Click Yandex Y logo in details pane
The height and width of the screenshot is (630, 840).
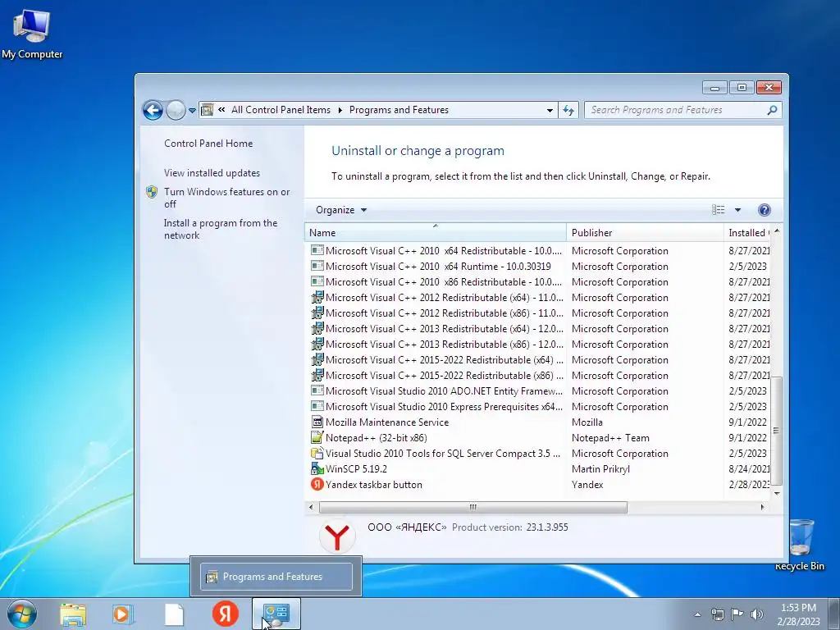coord(337,536)
